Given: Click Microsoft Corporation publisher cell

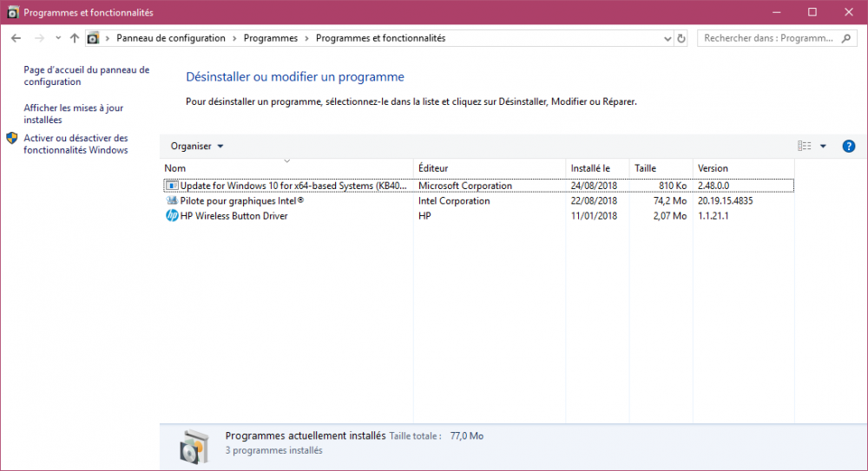Looking at the screenshot, I should pyautogui.click(x=465, y=186).
